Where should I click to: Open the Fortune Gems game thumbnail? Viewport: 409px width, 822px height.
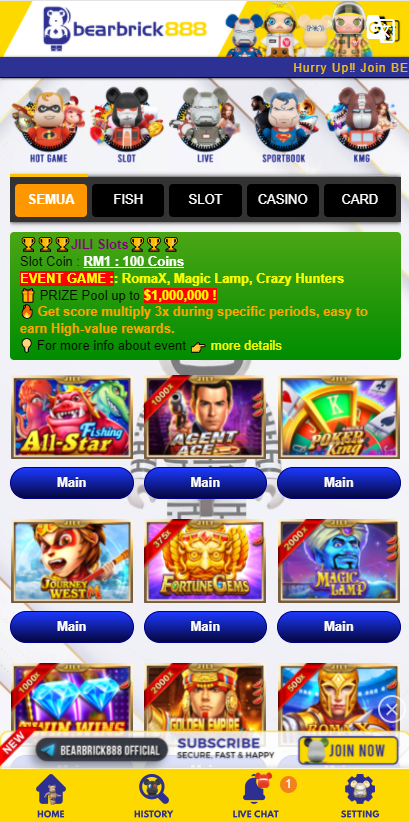coord(205,561)
